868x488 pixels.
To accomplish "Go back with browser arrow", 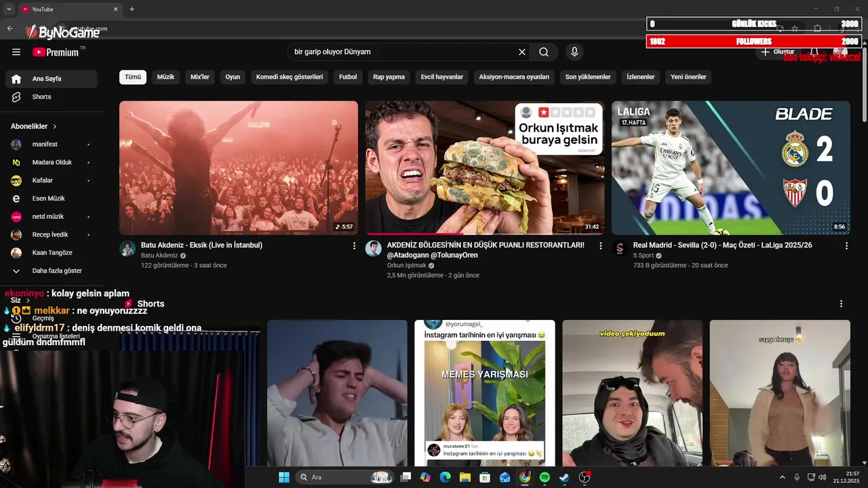I will click(x=9, y=28).
